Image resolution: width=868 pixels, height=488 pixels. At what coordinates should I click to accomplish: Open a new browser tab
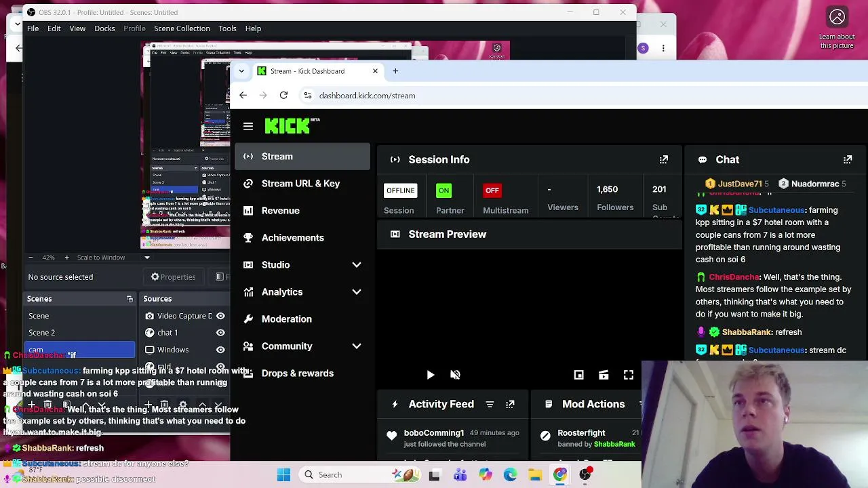click(x=395, y=71)
